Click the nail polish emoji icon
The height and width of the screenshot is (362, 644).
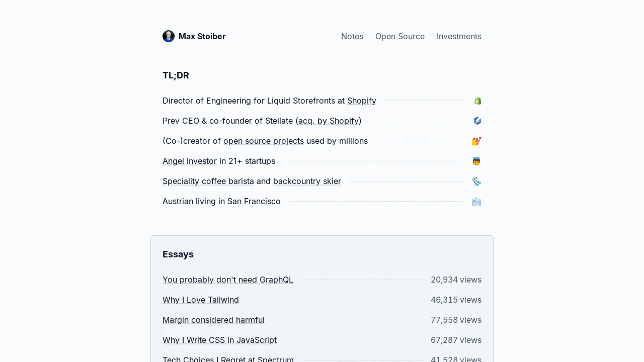tap(476, 141)
